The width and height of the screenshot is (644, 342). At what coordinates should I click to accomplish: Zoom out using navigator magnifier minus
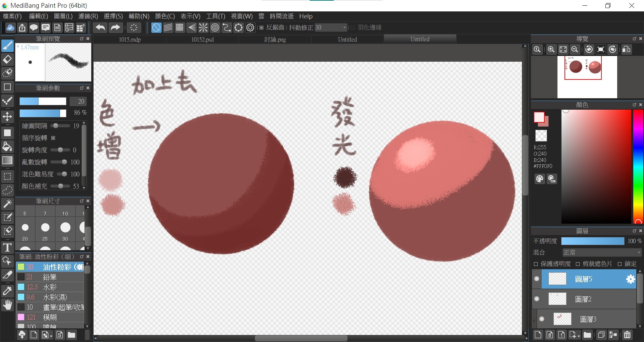point(575,50)
